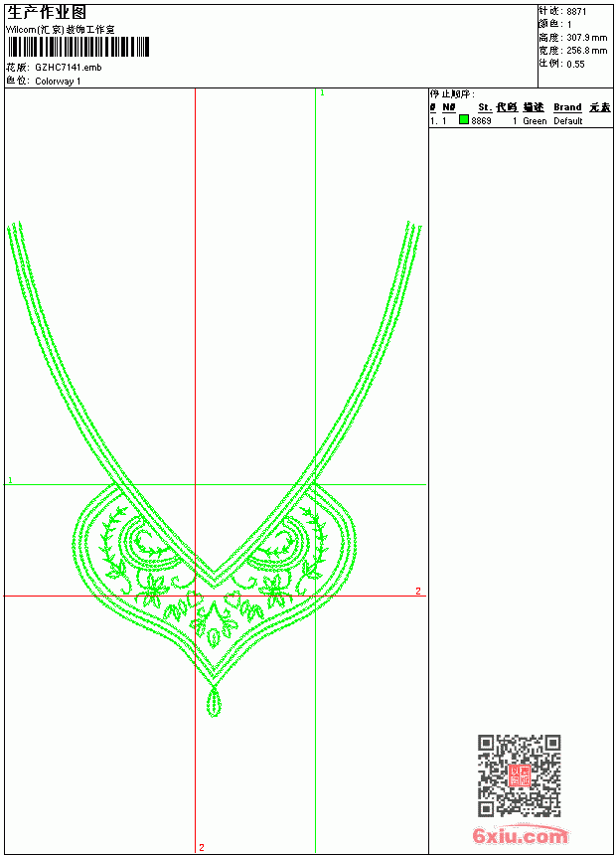Click the St. column header in stop sequence
The image size is (616, 855).
[485, 107]
